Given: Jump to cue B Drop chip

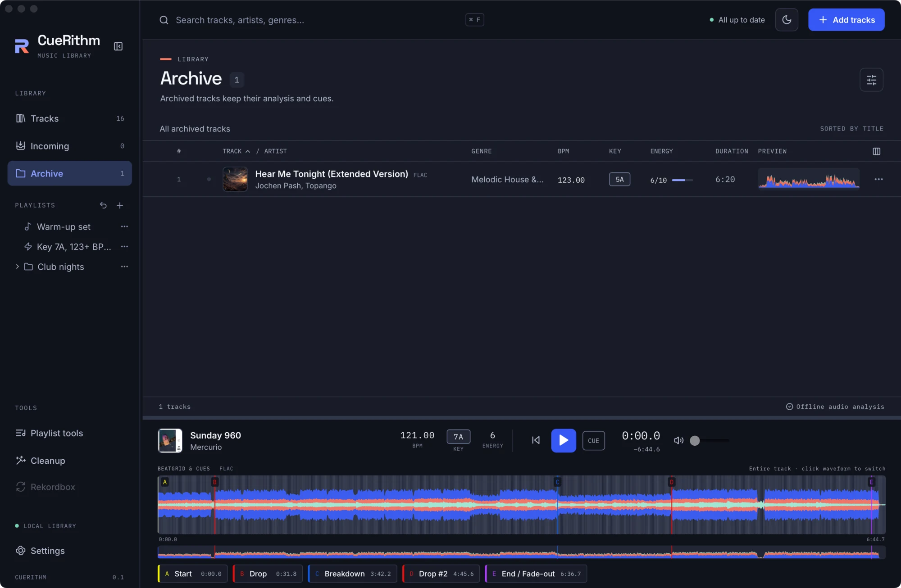Looking at the screenshot, I should 268,574.
